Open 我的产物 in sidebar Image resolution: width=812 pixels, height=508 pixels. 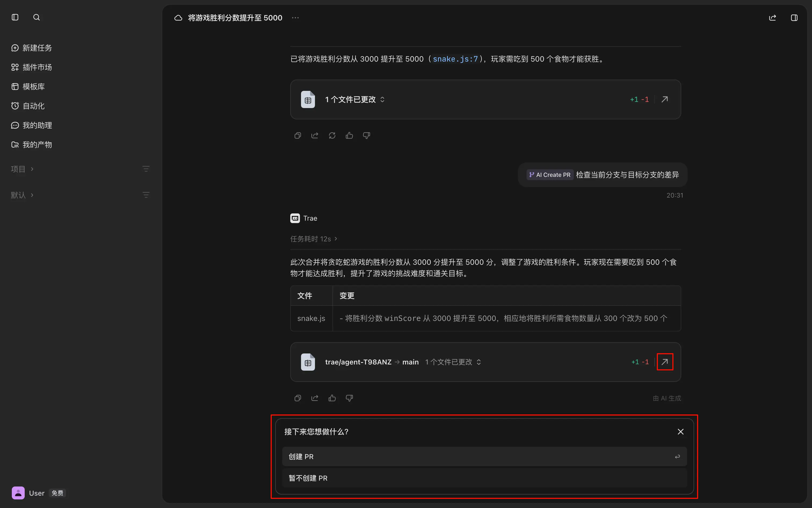tap(32, 145)
